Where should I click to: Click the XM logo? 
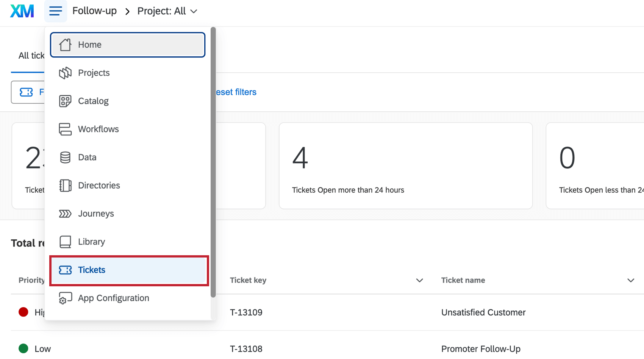pyautogui.click(x=22, y=11)
